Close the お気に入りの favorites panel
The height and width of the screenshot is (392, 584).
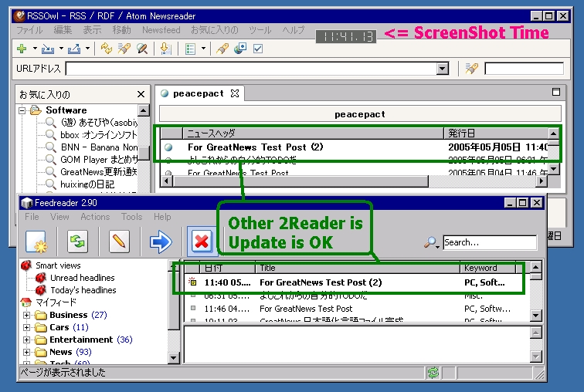point(141,94)
